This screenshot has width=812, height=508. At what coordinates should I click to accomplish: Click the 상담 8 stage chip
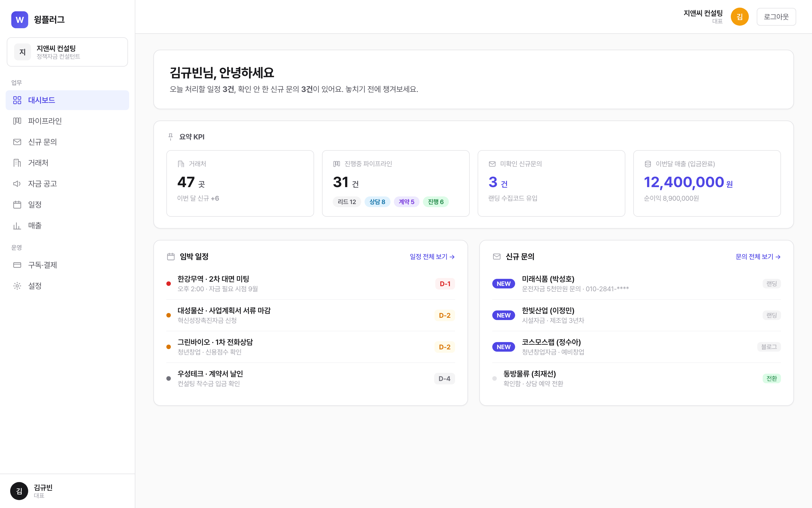(377, 202)
